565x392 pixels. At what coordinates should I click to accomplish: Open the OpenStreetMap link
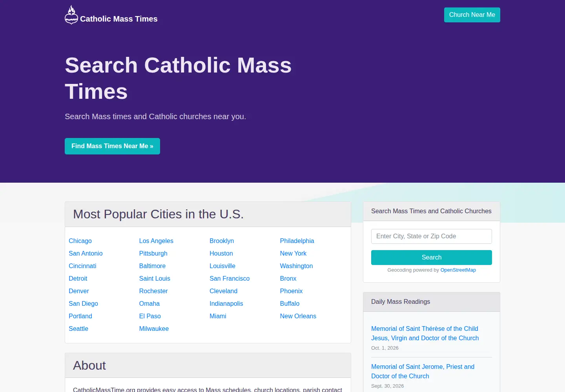point(458,270)
